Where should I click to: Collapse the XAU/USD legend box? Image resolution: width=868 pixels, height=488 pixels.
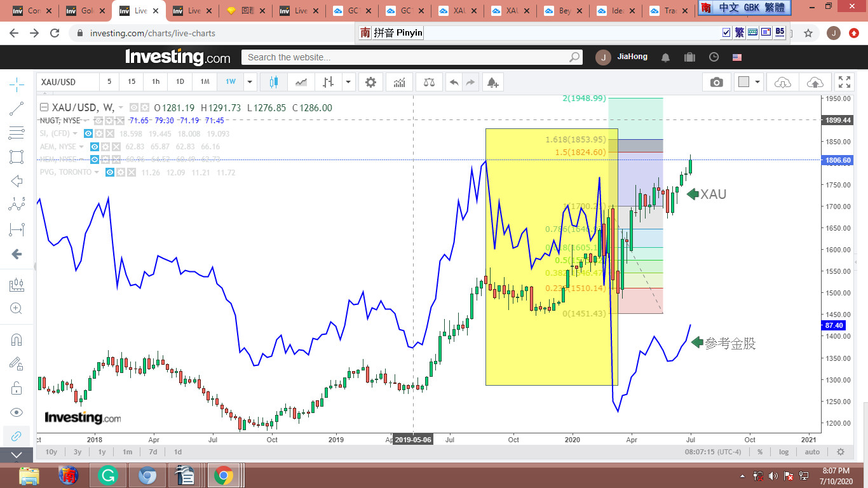[44, 107]
